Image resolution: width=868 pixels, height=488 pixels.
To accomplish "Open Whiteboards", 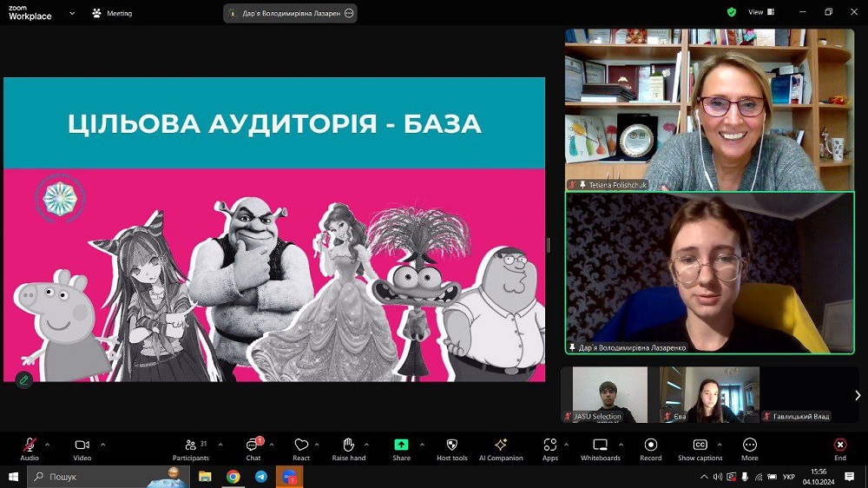I will pos(600,445).
